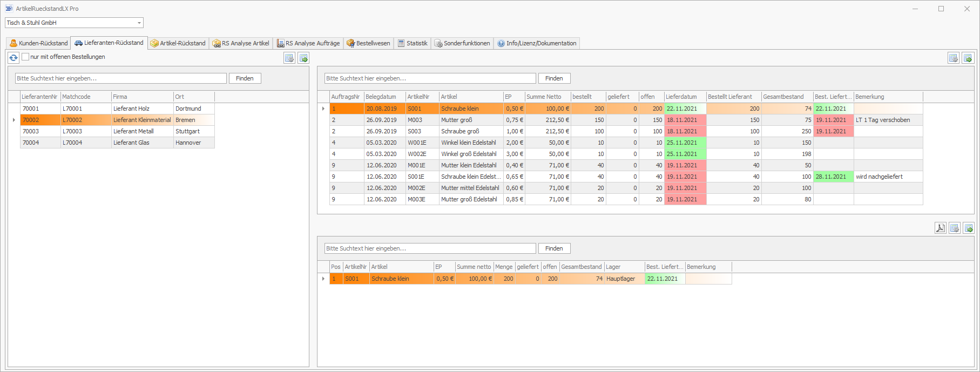Image resolution: width=980 pixels, height=372 pixels.
Task: Go to the Statistik tab
Action: tap(413, 43)
